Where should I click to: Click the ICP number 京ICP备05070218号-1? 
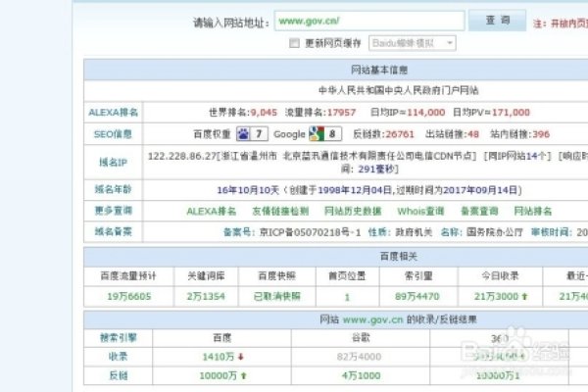click(310, 232)
